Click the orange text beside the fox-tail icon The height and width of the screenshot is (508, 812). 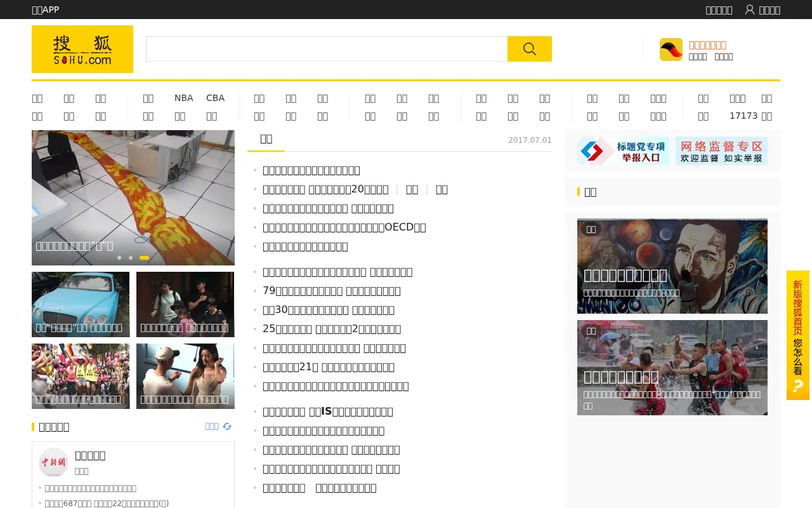click(x=707, y=45)
